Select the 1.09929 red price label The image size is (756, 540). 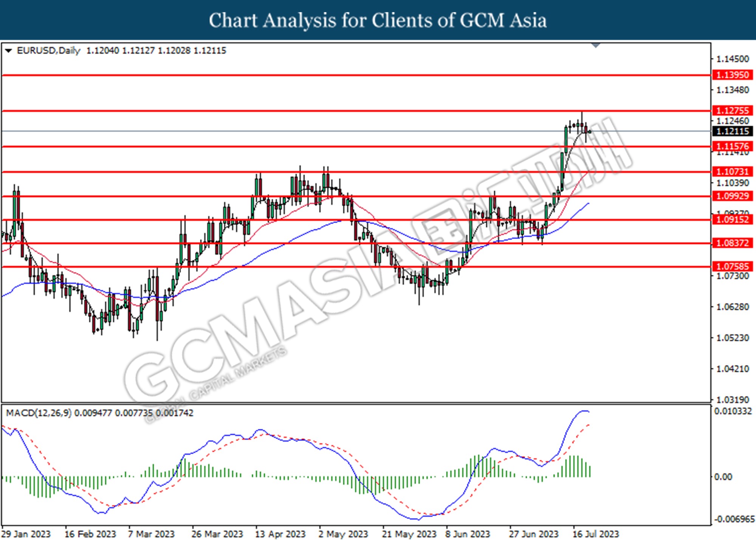pos(733,196)
